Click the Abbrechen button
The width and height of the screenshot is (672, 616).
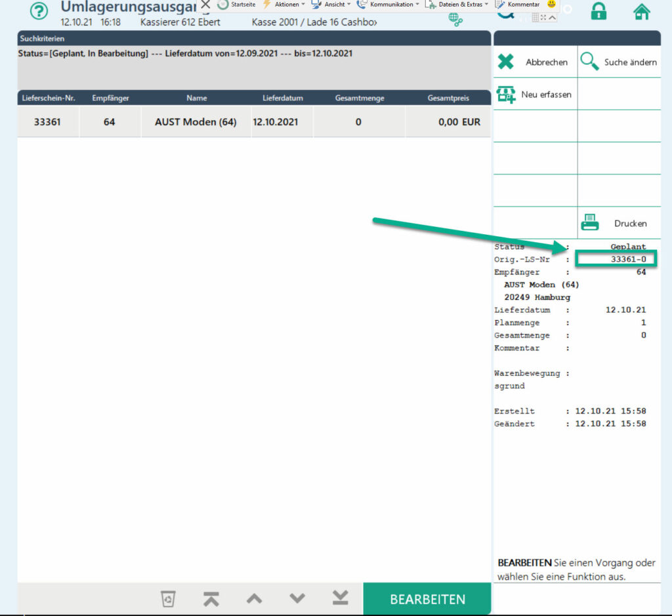(535, 62)
